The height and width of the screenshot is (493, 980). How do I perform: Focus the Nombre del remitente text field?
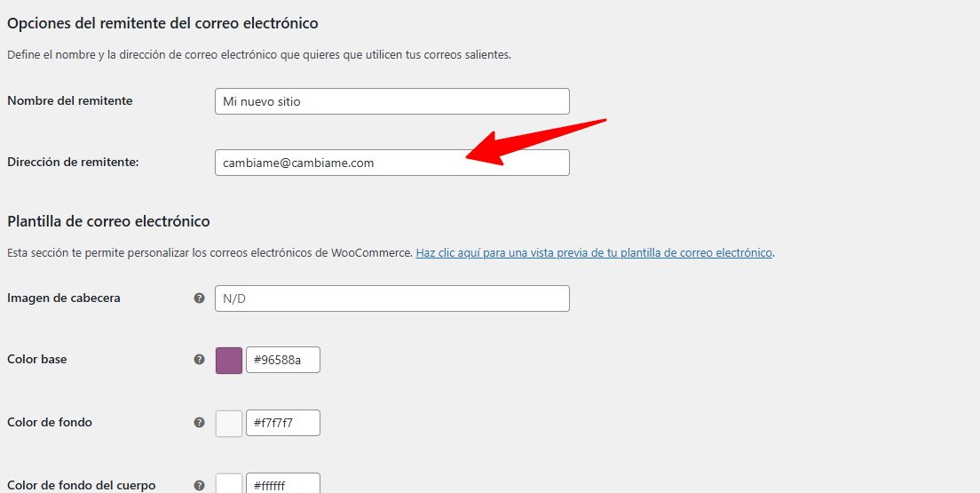click(x=391, y=101)
